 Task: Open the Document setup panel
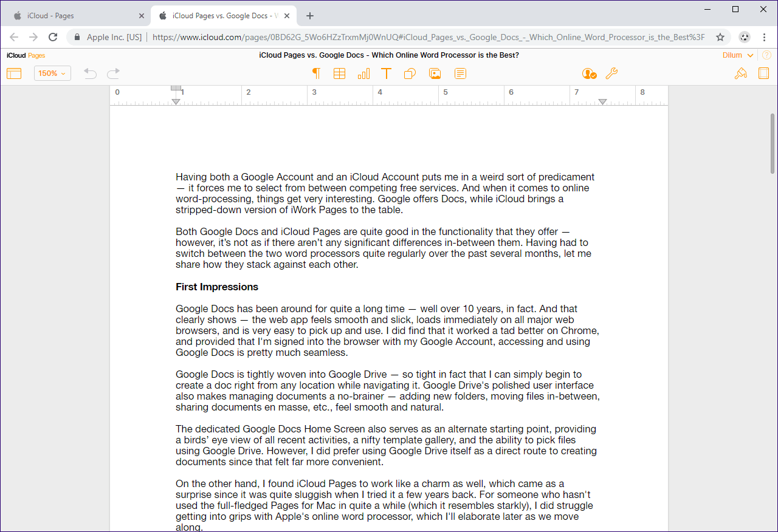764,73
